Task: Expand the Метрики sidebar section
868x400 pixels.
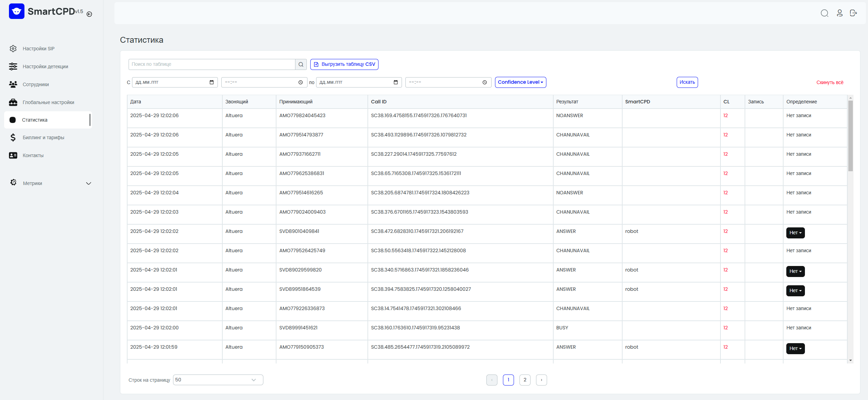Action: 50,183
